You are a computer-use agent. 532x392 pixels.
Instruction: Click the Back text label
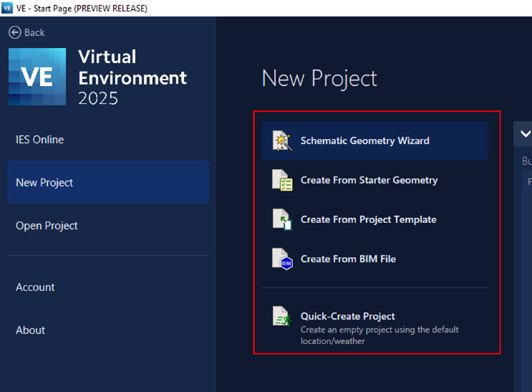[34, 32]
